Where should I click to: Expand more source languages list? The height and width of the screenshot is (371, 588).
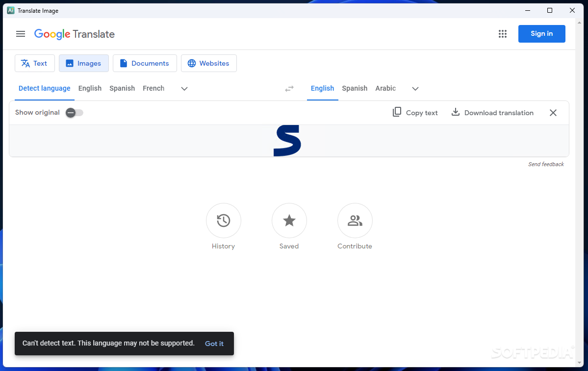point(184,89)
